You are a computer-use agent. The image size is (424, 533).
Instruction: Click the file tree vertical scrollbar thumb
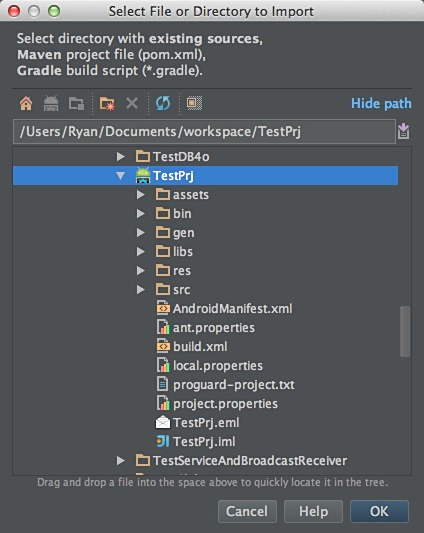pos(405,331)
